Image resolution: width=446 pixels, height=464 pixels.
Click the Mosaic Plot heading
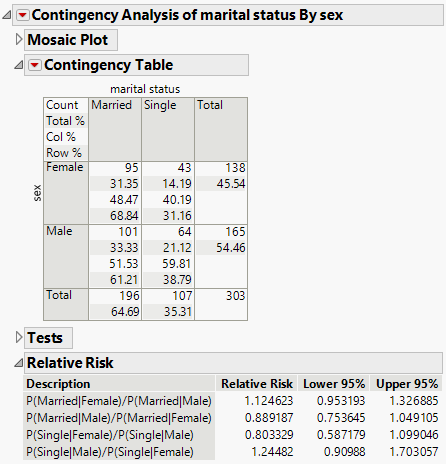click(x=68, y=40)
